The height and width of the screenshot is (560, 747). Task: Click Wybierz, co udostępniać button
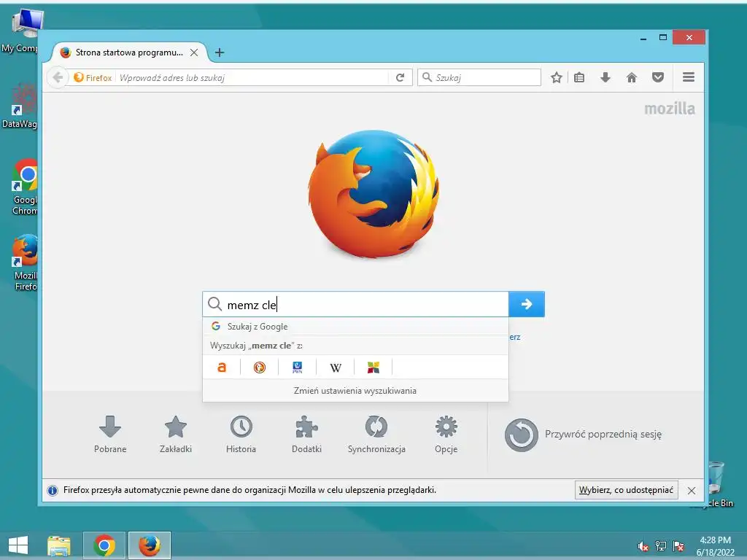click(x=626, y=490)
